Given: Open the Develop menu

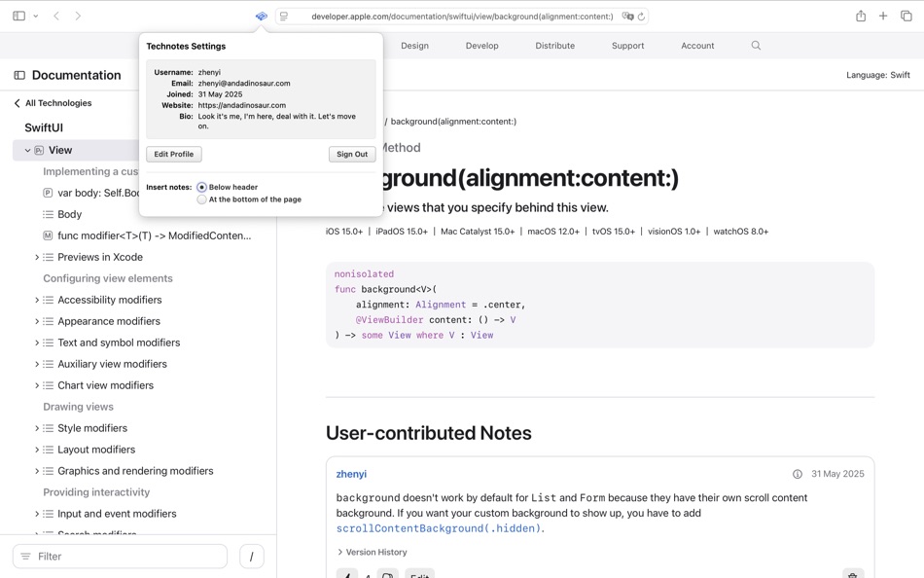Looking at the screenshot, I should coord(482,46).
